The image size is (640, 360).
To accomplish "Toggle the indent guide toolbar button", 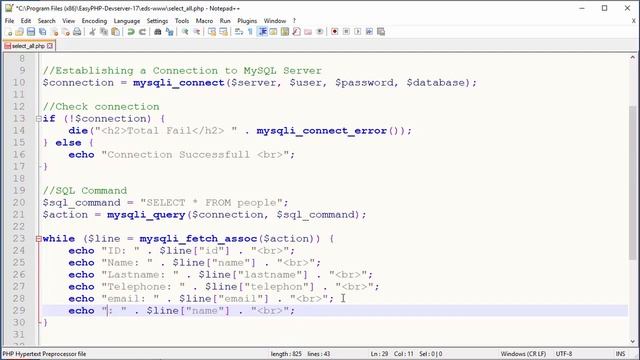I will tap(262, 32).
